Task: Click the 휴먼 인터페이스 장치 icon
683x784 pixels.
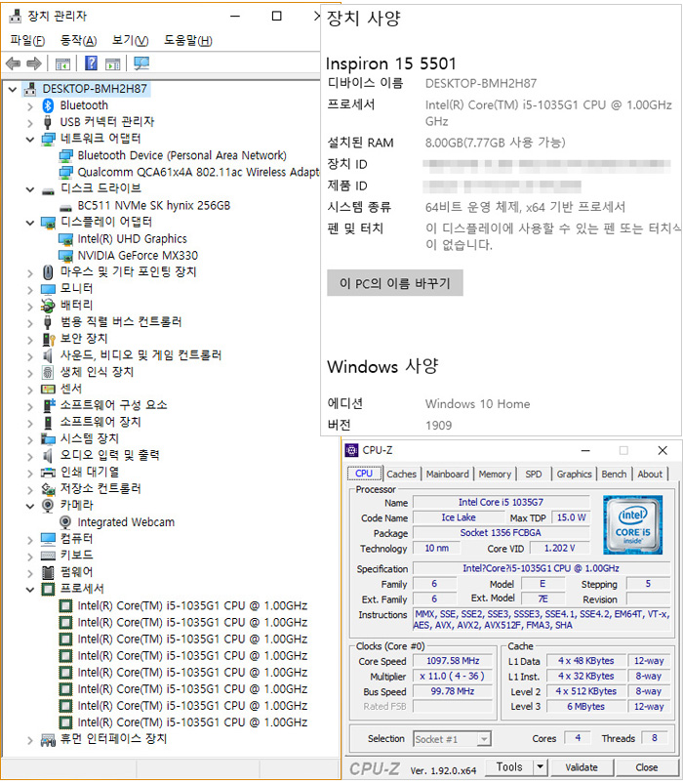Action: pyautogui.click(x=48, y=739)
